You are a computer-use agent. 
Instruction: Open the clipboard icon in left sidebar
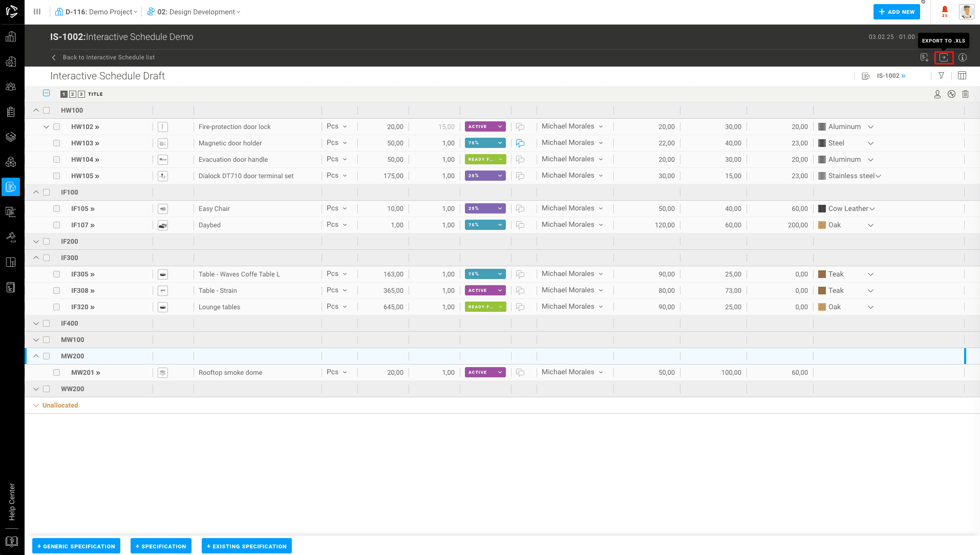(x=11, y=112)
